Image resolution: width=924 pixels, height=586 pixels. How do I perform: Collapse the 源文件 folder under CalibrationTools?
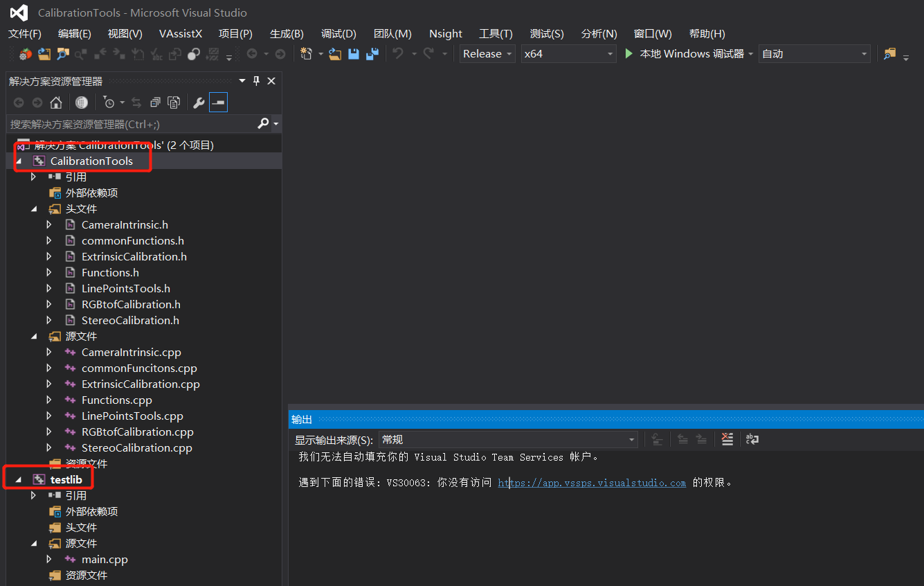[34, 336]
